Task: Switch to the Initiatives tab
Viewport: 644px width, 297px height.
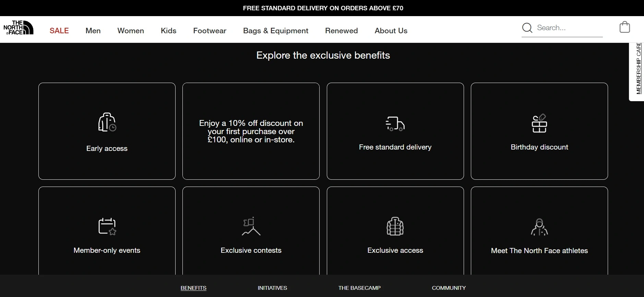Action: pos(272,288)
